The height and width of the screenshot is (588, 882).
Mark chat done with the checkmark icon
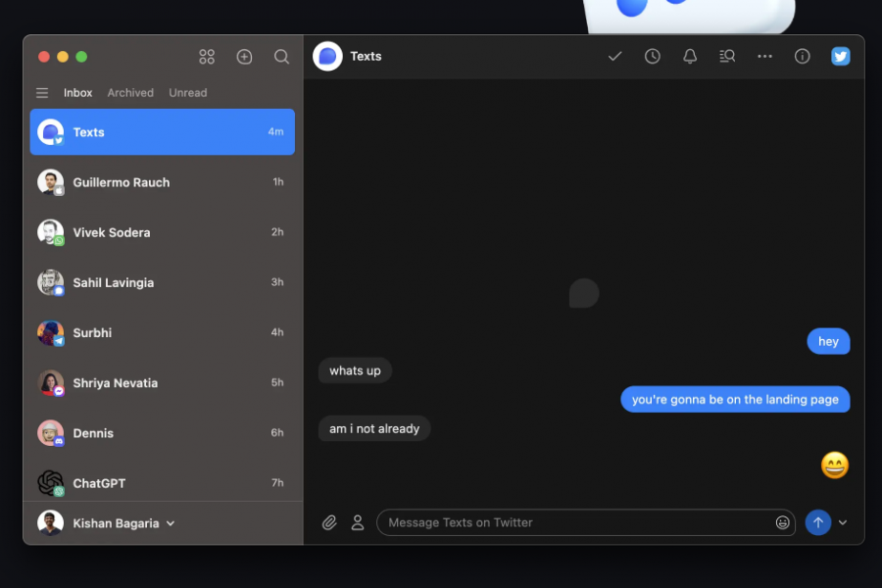coord(614,56)
